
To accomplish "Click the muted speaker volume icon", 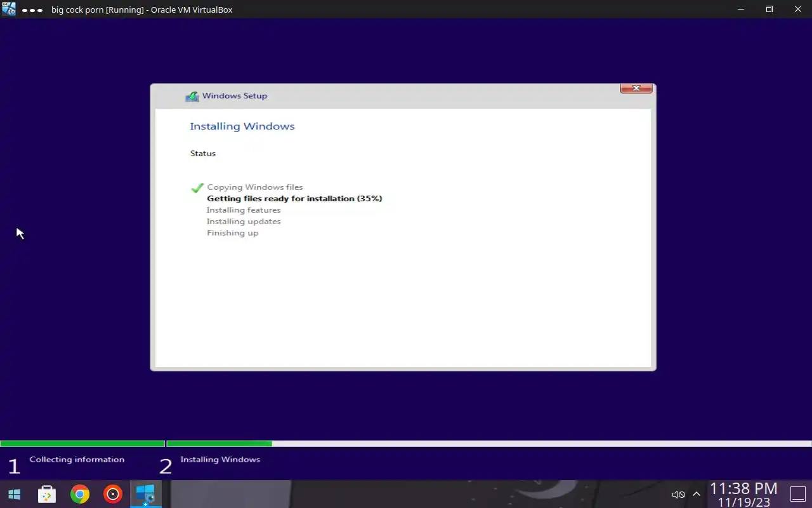I will tap(678, 494).
